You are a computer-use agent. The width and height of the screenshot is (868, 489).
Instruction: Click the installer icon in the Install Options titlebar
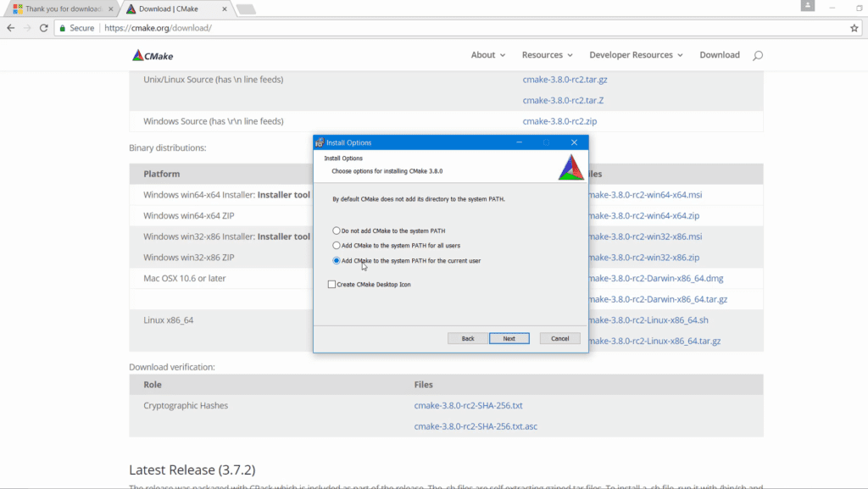(x=320, y=142)
